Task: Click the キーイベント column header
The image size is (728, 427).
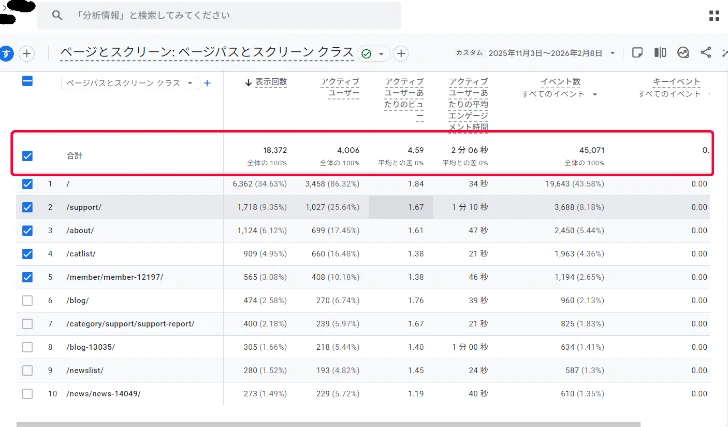Action: point(676,82)
